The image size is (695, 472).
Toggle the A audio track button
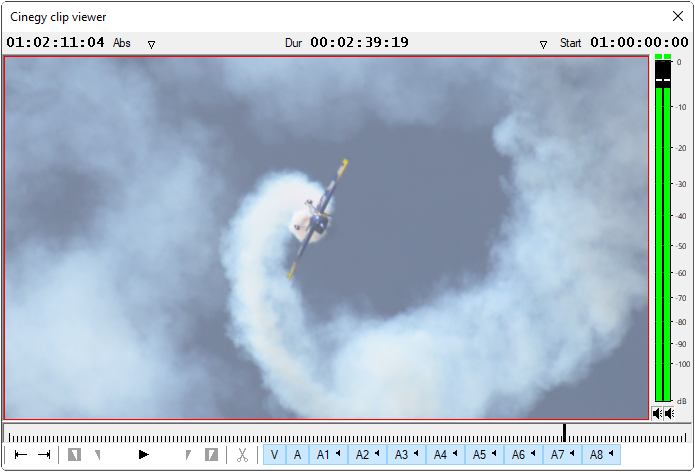pyautogui.click(x=297, y=455)
